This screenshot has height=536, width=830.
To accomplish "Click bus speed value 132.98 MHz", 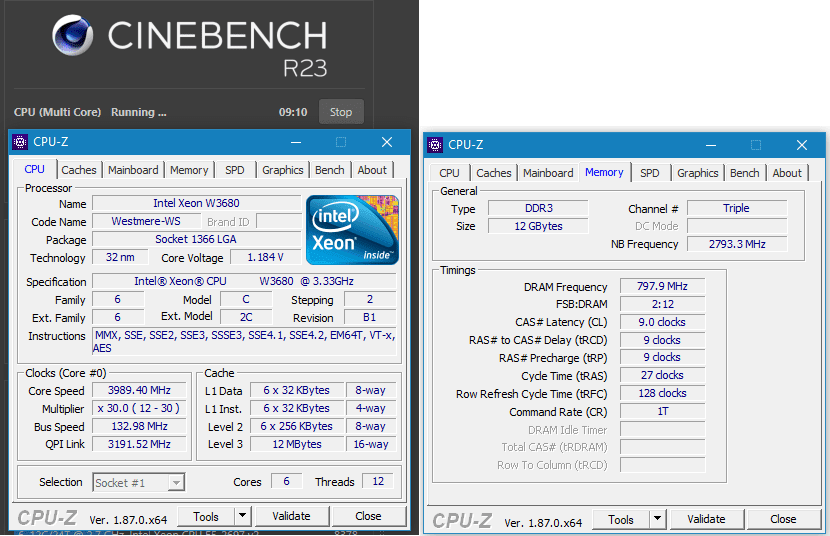I will [x=139, y=426].
